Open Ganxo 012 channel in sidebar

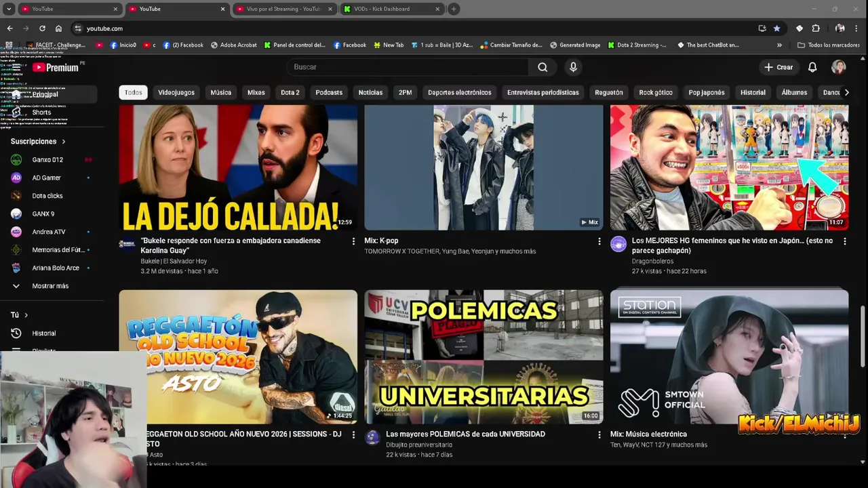[51, 160]
